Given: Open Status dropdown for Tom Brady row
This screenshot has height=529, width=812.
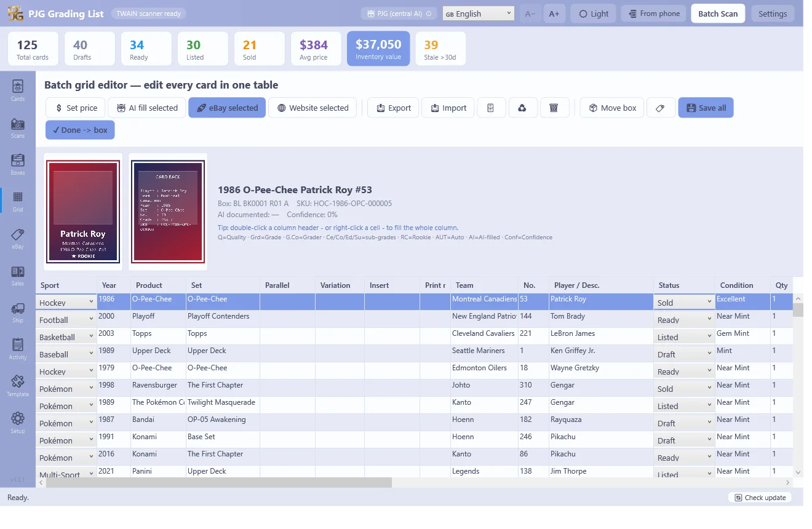Looking at the screenshot, I should pos(684,319).
